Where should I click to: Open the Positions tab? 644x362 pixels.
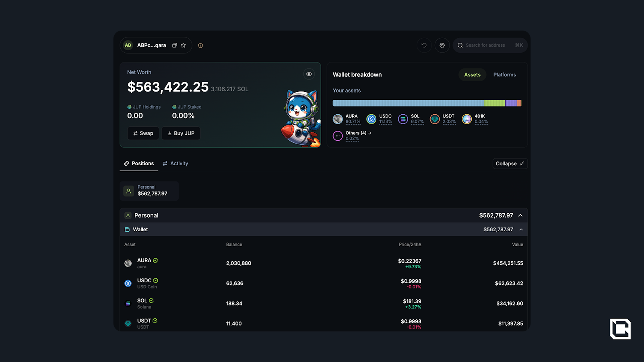pyautogui.click(x=139, y=164)
